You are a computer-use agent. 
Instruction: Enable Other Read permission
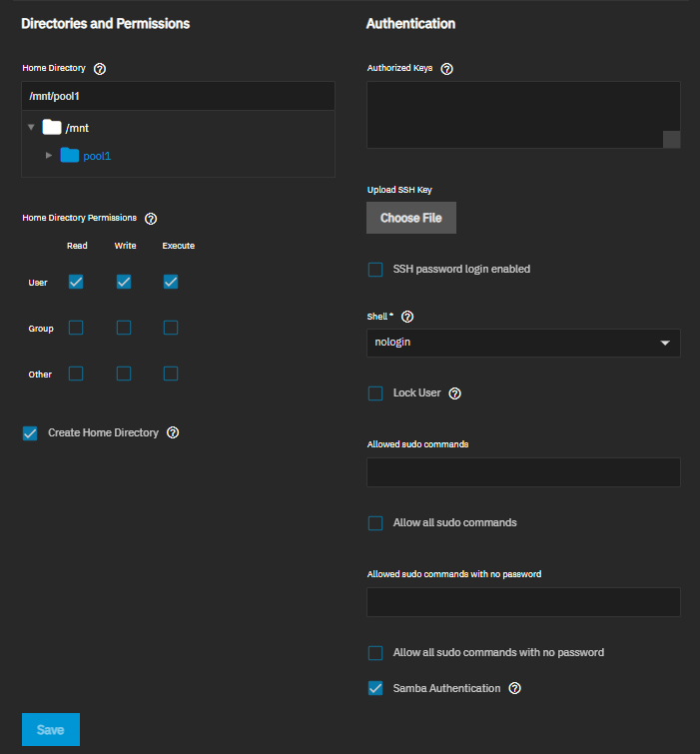coord(76,374)
